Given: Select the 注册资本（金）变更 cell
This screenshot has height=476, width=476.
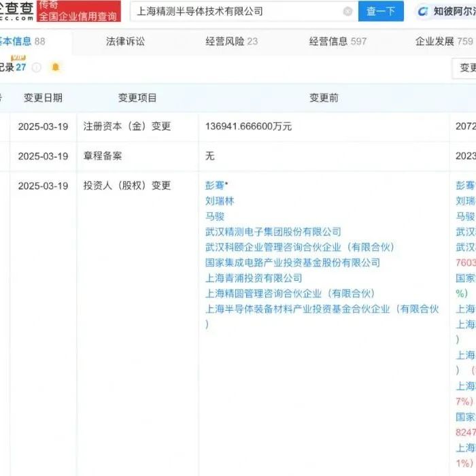Looking at the screenshot, I should [127, 126].
